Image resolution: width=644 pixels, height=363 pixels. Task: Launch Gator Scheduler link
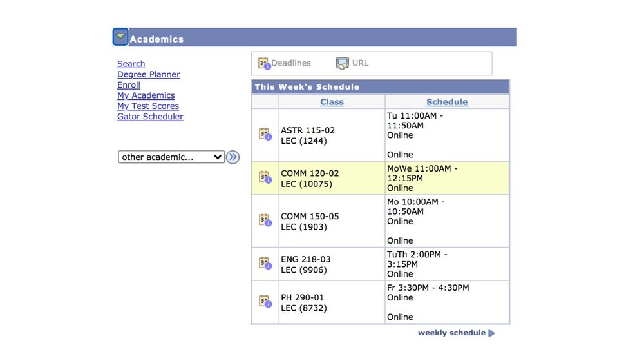coord(150,117)
